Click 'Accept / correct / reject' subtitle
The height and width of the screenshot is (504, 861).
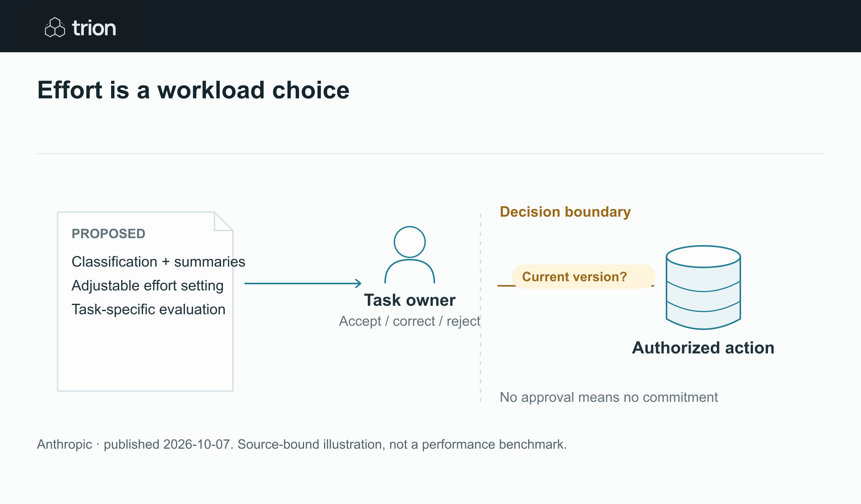(410, 321)
